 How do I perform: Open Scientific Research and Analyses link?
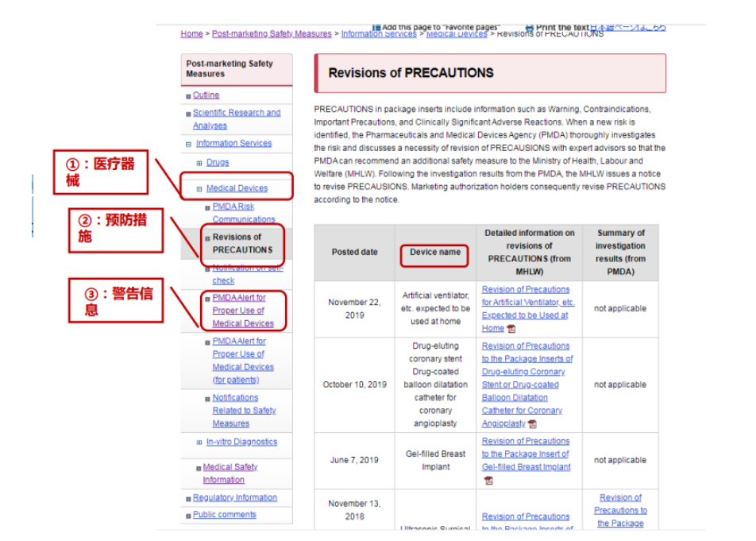(236, 119)
